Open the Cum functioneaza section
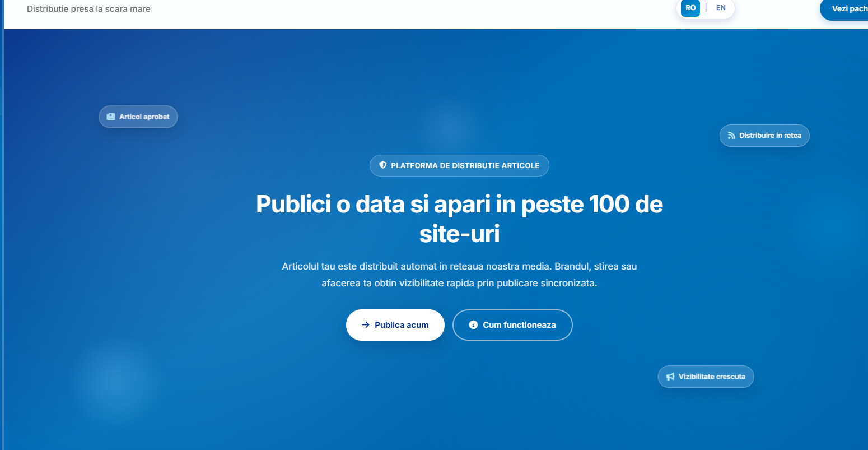The image size is (868, 450). point(512,325)
